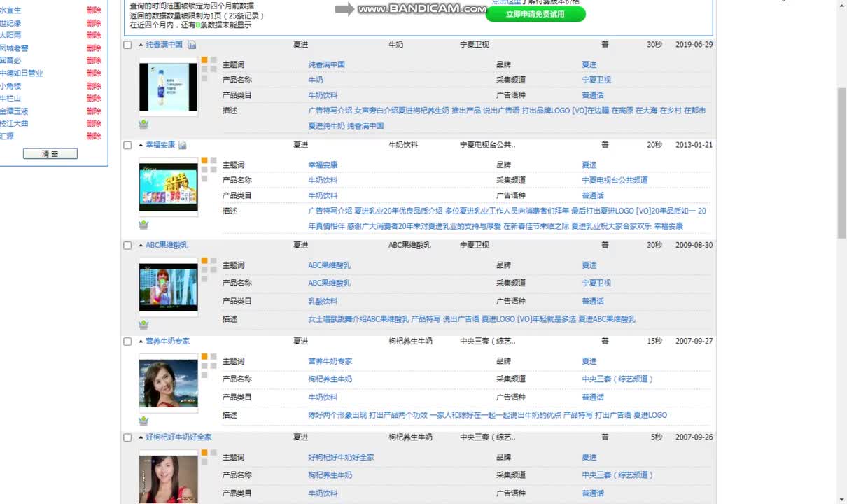The image size is (847, 504).
Task: Open 凤城老窖 saved keyword
Action: 14,48
